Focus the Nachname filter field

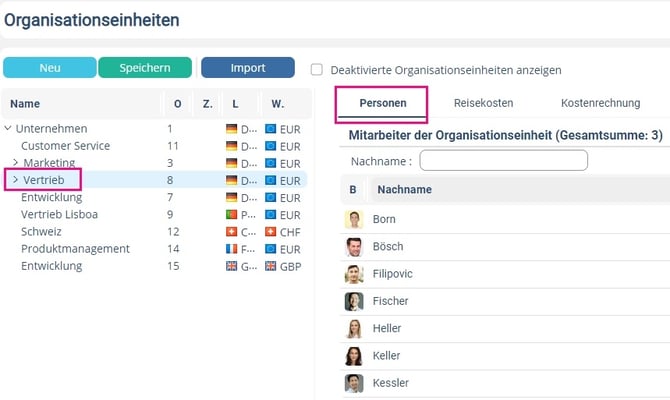[503, 160]
